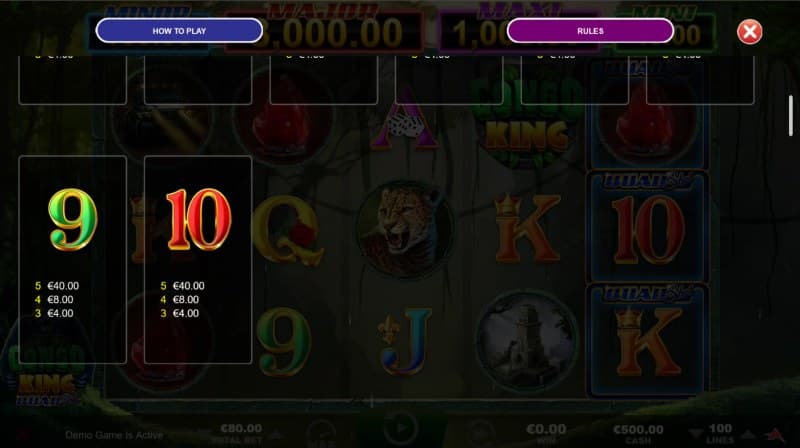
Task: Click the Cash balance display
Action: pyautogui.click(x=638, y=434)
